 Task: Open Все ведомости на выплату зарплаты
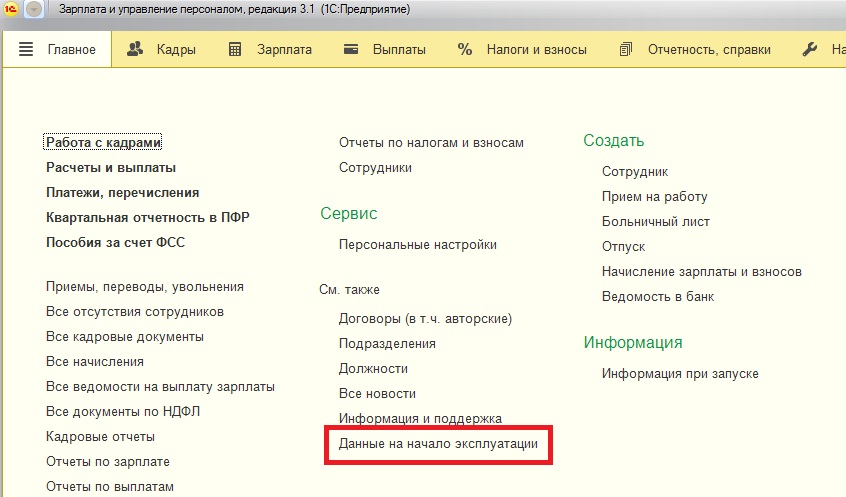point(160,387)
